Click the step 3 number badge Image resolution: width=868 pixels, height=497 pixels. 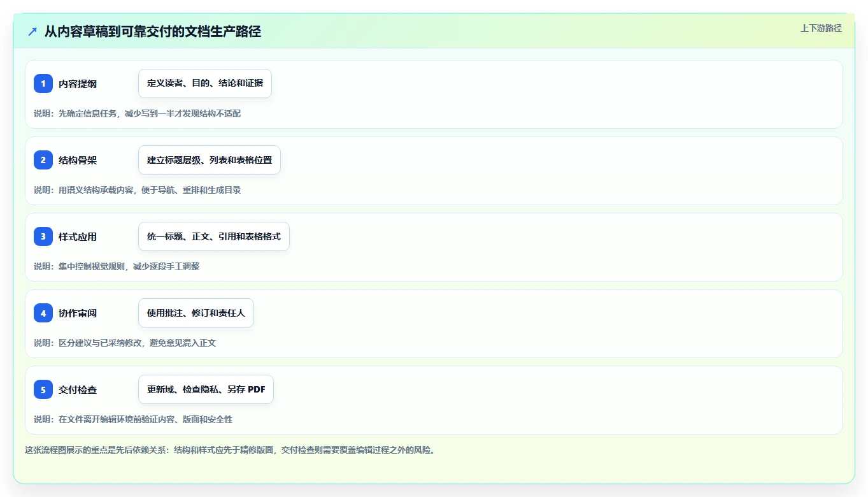click(x=43, y=236)
